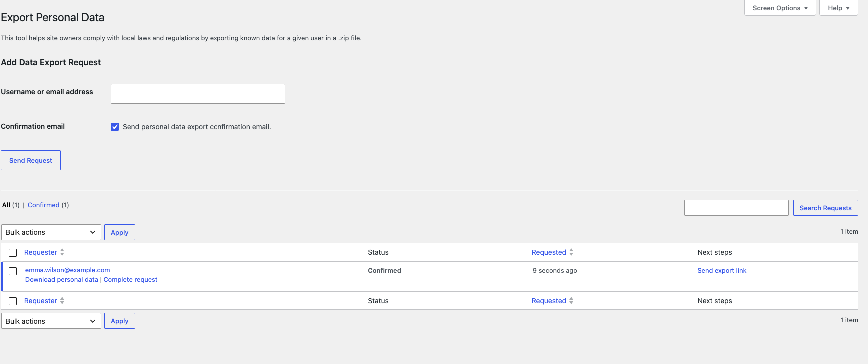This screenshot has width=868, height=364.
Task: Sort by Requested date in table header
Action: 549,252
